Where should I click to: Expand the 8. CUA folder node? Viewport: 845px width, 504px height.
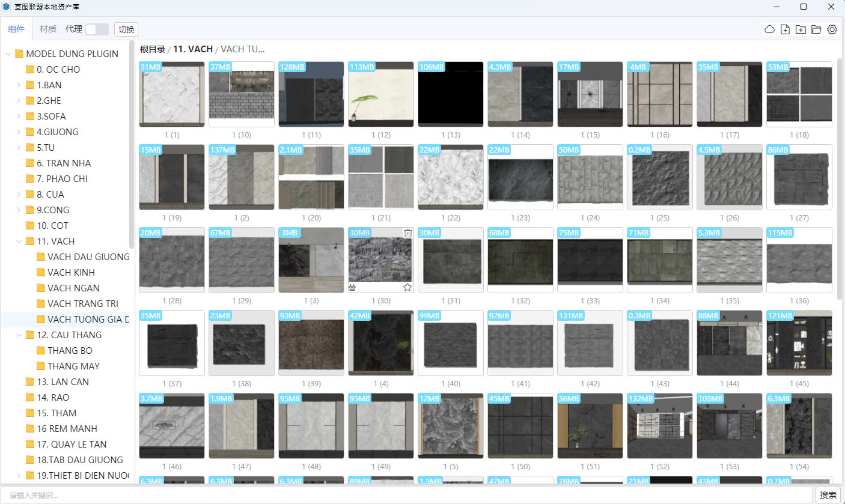click(x=19, y=195)
